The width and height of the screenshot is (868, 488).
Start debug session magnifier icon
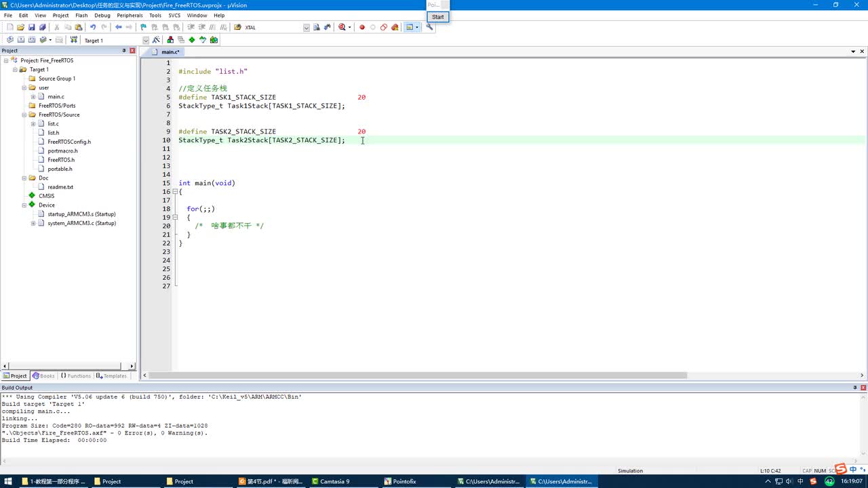342,27
